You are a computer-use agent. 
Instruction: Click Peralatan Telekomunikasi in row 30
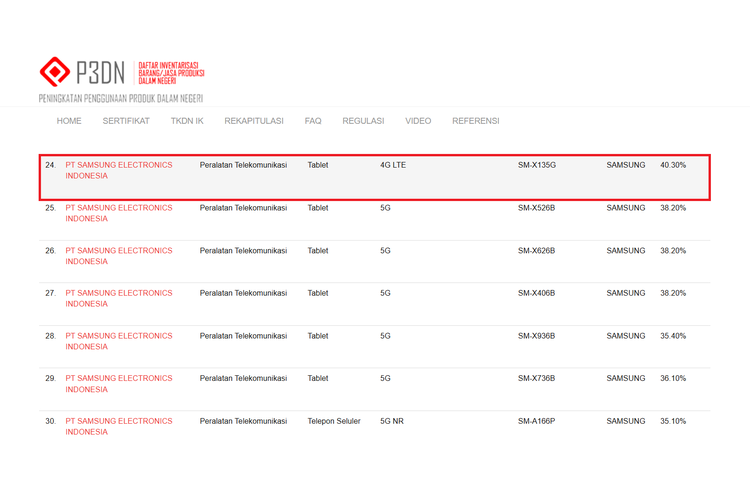[243, 421]
